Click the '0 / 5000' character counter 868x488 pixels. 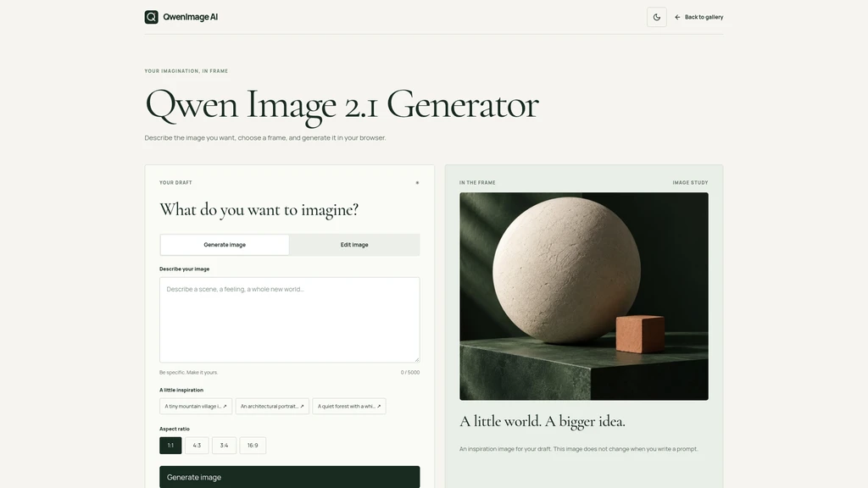point(410,373)
